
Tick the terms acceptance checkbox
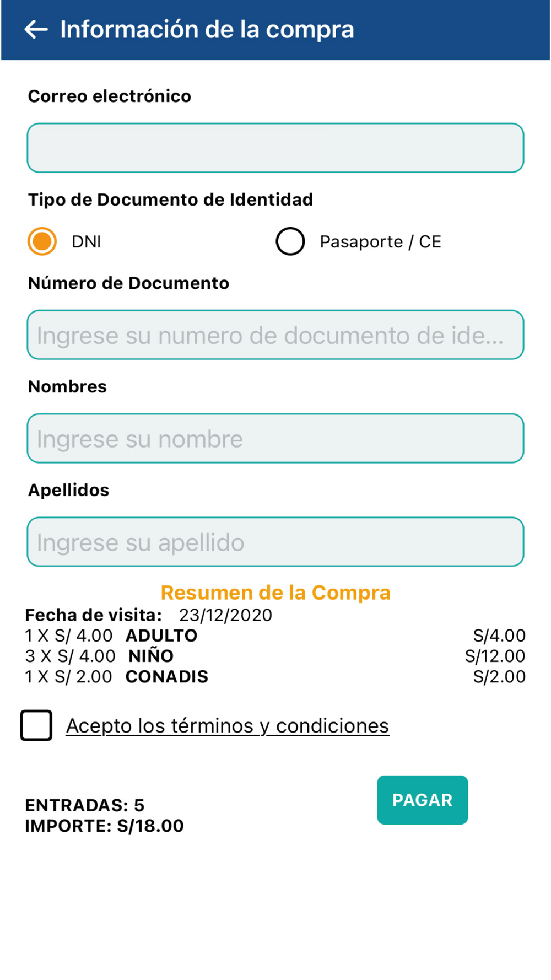36,725
